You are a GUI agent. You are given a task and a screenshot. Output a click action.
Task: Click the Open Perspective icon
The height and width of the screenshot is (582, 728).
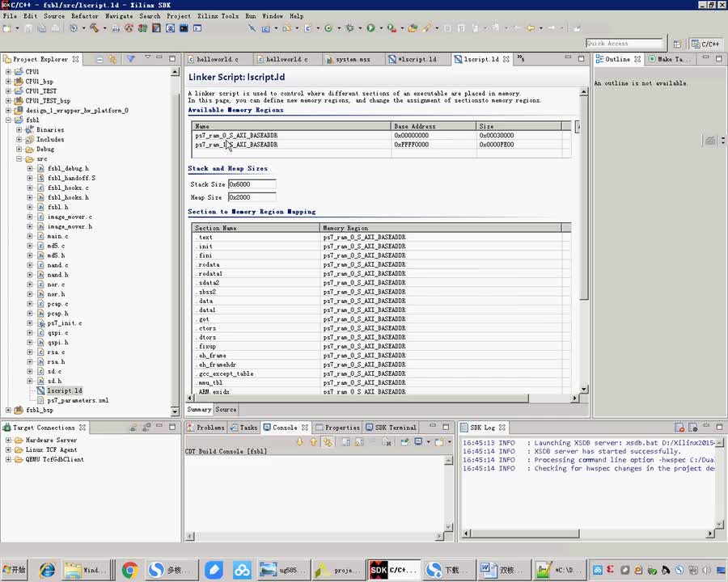677,44
